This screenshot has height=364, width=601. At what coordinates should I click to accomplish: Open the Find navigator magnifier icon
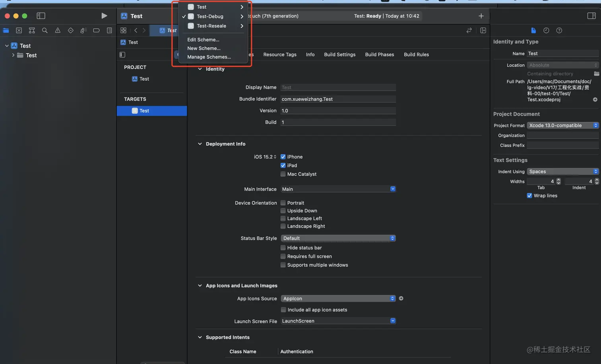click(45, 30)
